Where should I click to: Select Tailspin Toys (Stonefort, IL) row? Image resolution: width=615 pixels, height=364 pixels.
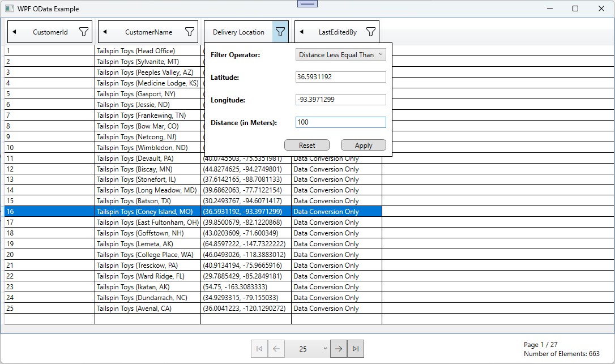(136, 179)
